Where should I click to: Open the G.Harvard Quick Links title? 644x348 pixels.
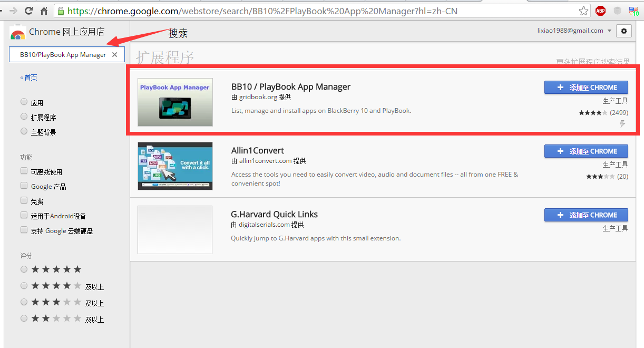(275, 214)
